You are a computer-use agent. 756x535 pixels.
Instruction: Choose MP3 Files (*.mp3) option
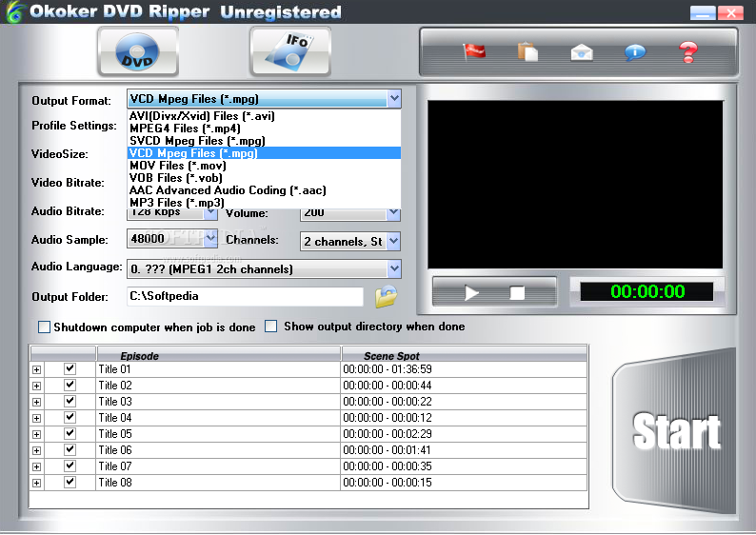tap(264, 203)
